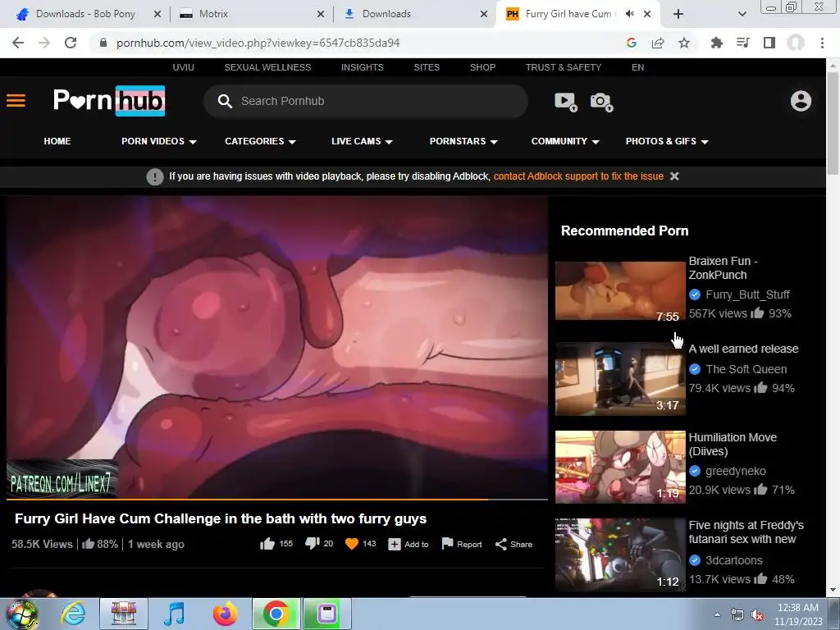
Task: Click the thumbs down icon with 20
Action: pyautogui.click(x=313, y=545)
